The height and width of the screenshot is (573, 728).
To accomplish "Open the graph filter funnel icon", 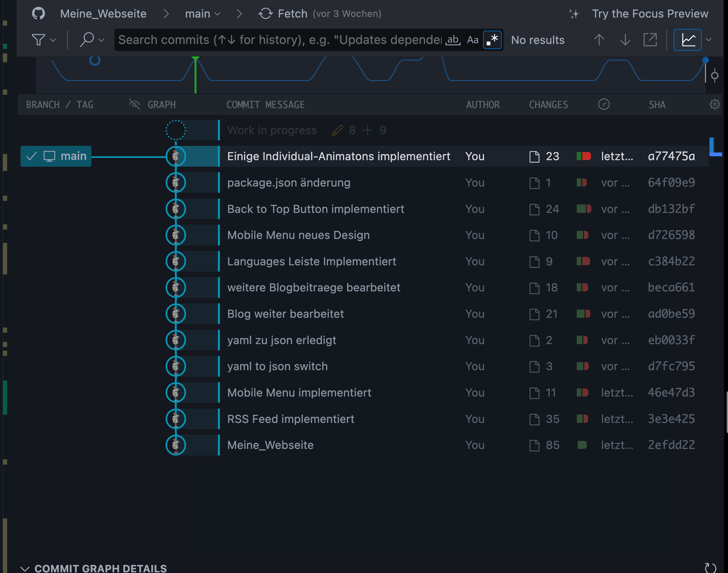I will [x=38, y=40].
